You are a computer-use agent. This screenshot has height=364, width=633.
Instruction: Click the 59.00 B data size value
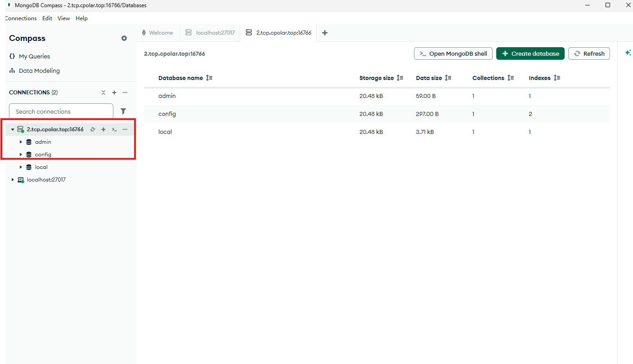tap(426, 96)
